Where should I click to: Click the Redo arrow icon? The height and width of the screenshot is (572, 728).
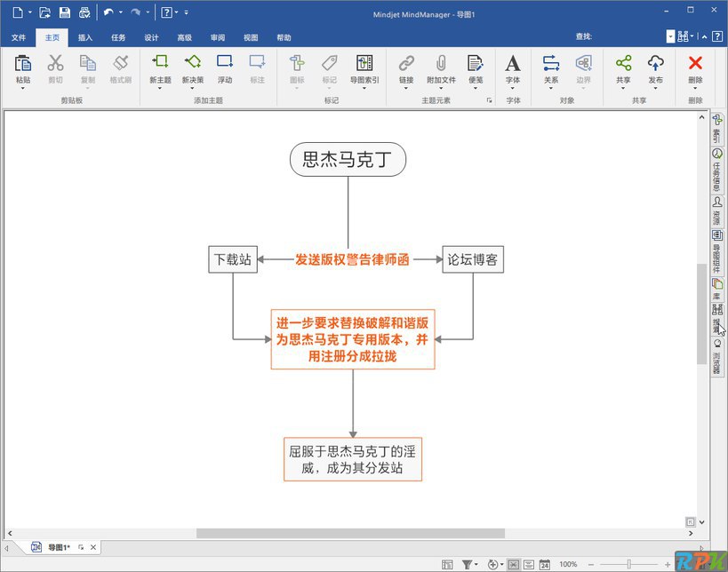tap(136, 12)
